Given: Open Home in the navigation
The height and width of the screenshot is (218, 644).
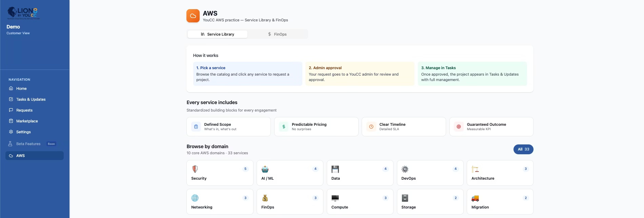Looking at the screenshot, I should pyautogui.click(x=35, y=88).
